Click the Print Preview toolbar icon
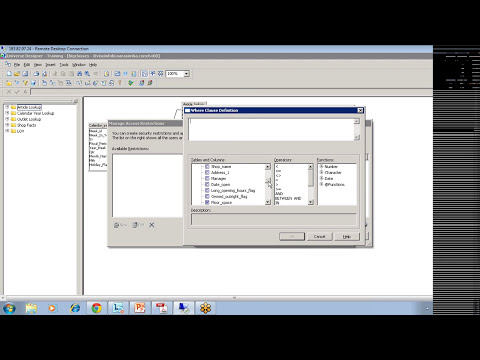The height and width of the screenshot is (360, 480). 44,74
